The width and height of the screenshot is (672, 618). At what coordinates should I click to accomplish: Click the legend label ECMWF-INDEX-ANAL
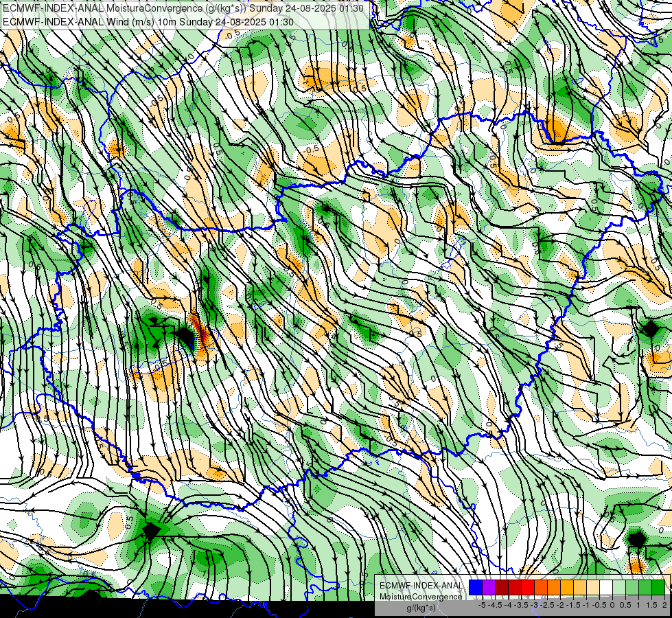421,586
